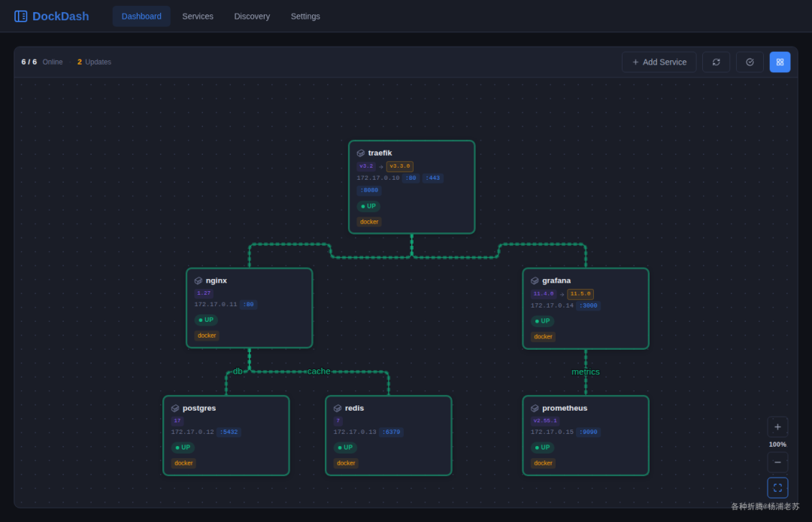Image resolution: width=812 pixels, height=522 pixels.
Task: Click the 'db' connection label
Action: click(238, 372)
